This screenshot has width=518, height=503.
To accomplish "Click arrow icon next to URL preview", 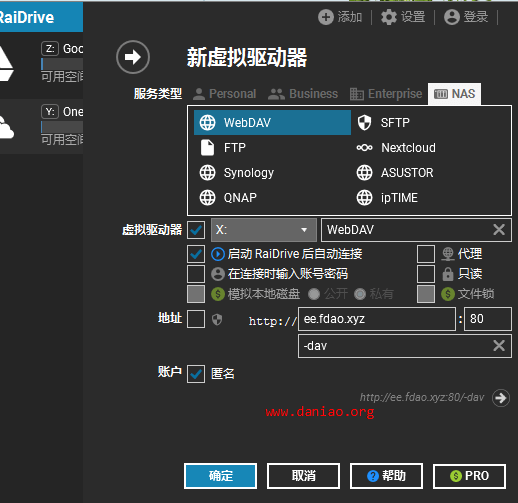I will (x=501, y=398).
